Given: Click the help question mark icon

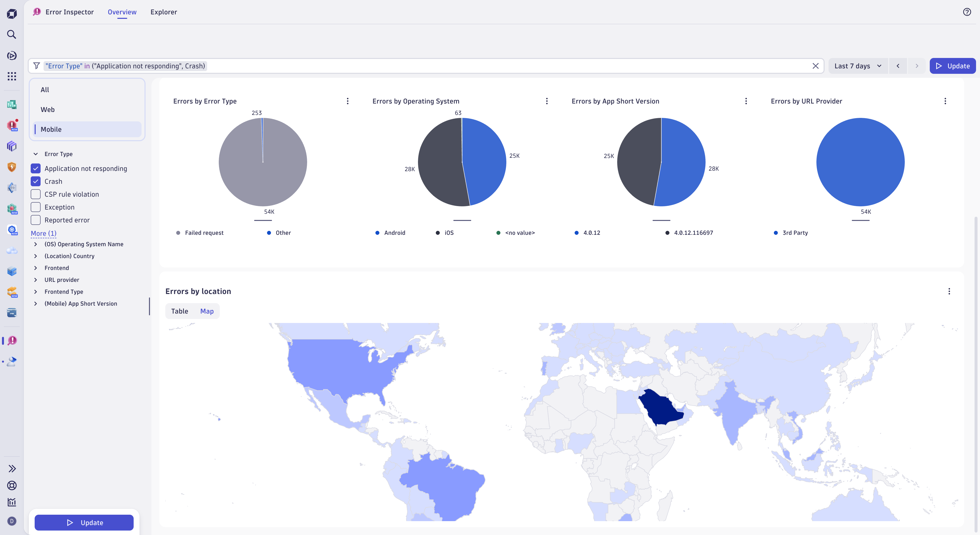Looking at the screenshot, I should click(967, 12).
